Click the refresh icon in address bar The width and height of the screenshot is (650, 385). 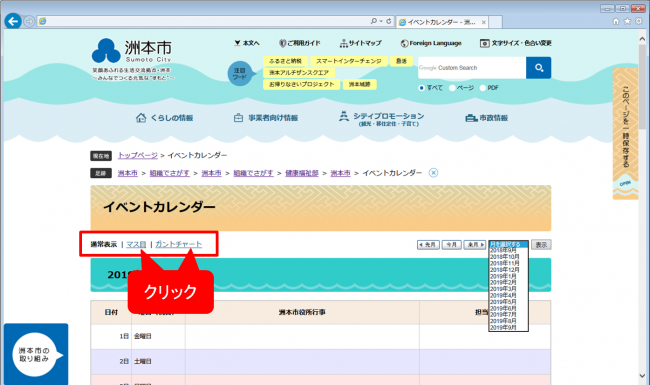389,21
